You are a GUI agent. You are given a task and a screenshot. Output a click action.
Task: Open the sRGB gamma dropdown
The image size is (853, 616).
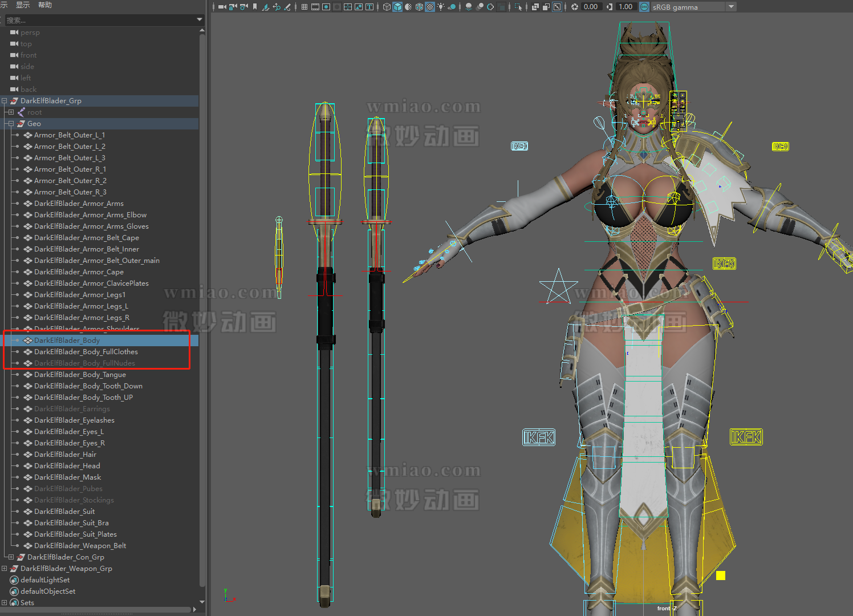pyautogui.click(x=732, y=7)
